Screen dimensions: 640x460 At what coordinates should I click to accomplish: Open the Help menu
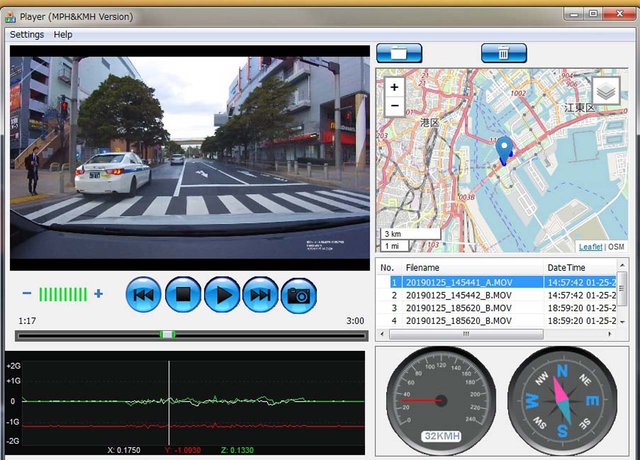[63, 34]
